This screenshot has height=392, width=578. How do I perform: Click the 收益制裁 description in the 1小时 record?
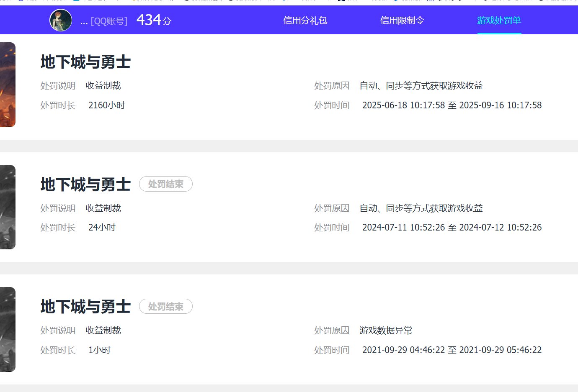[x=103, y=331]
